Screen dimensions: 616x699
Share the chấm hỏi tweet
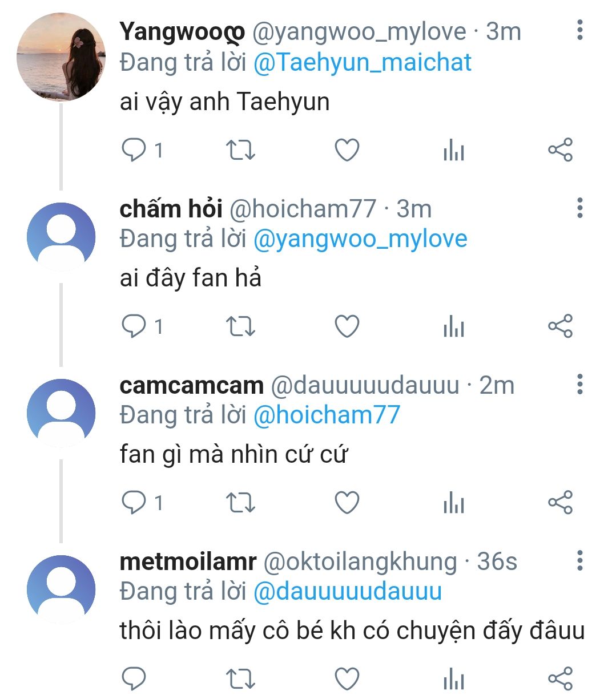click(x=560, y=326)
